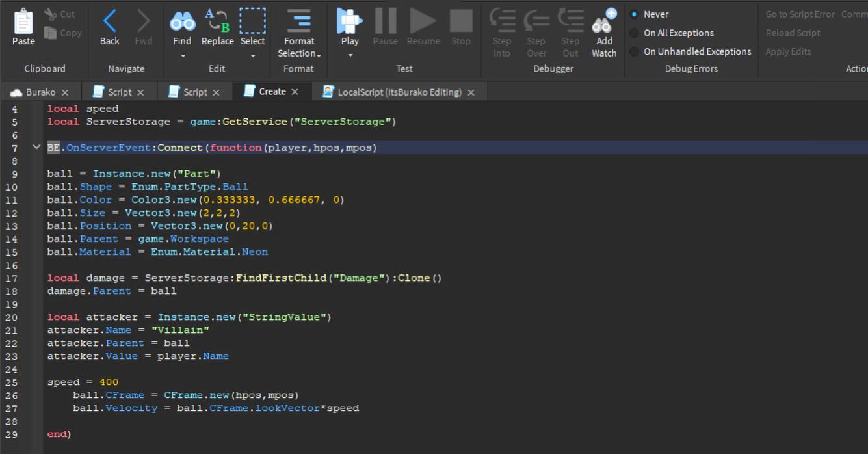Click Apply Edits

tap(788, 52)
